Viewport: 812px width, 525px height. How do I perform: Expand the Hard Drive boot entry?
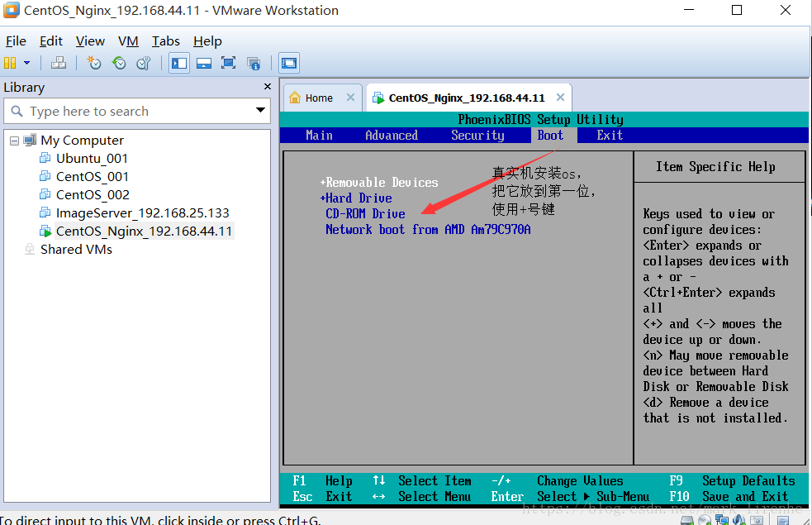356,198
